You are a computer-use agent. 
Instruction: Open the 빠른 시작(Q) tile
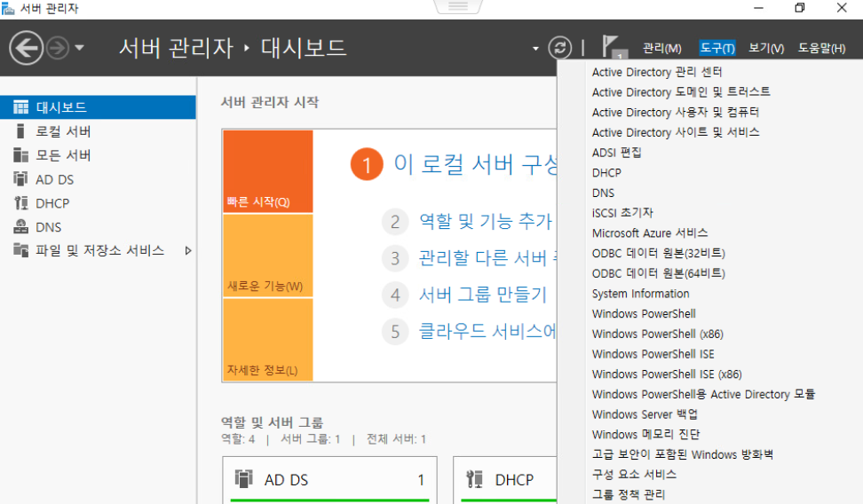point(268,171)
